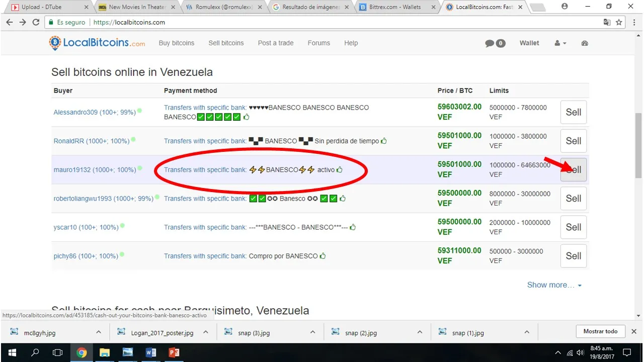
Task: Open Windows search magnifier
Action: point(35,352)
